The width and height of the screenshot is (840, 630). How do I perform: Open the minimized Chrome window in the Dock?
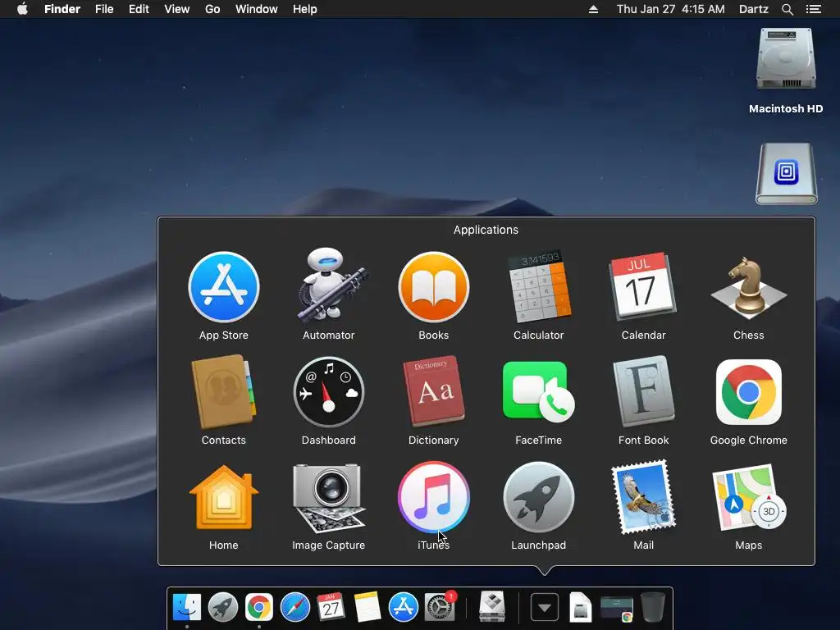[617, 609]
